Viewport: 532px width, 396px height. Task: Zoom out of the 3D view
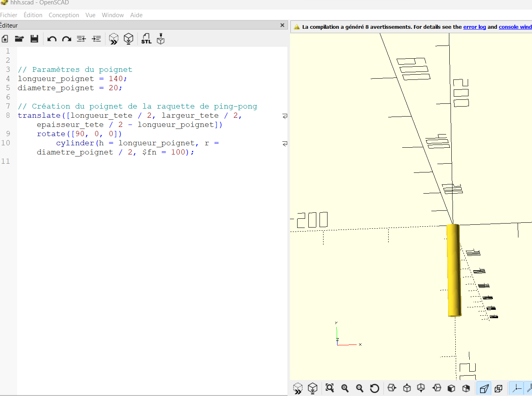tap(360, 388)
